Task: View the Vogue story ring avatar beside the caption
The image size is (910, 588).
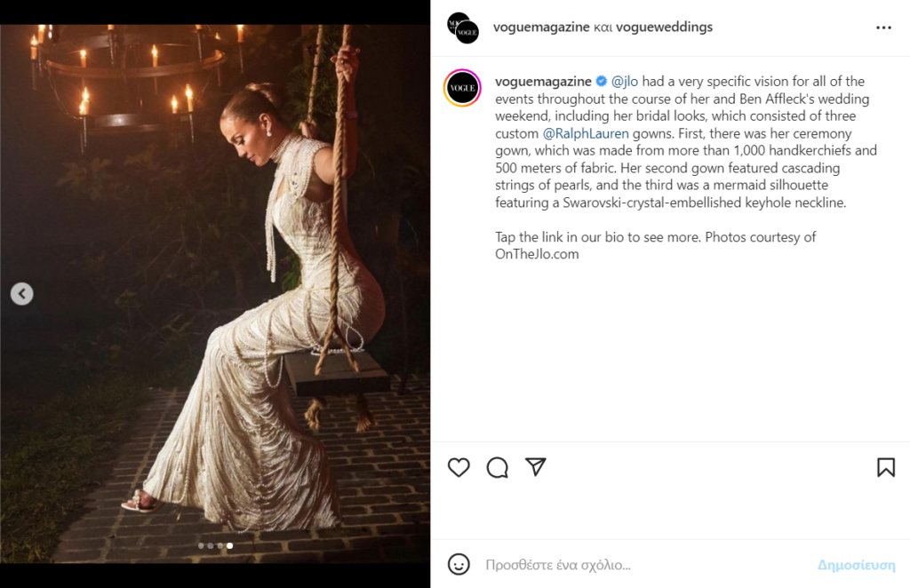Action: 463,89
